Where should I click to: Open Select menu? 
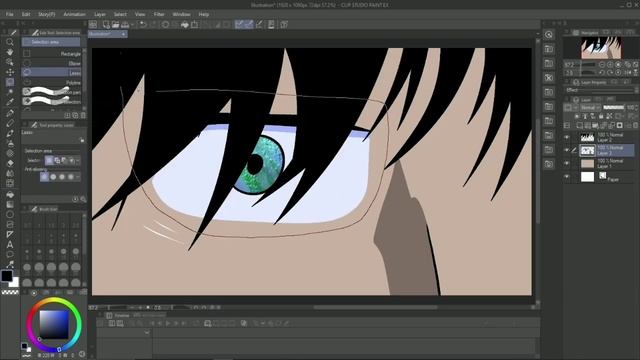120,14
